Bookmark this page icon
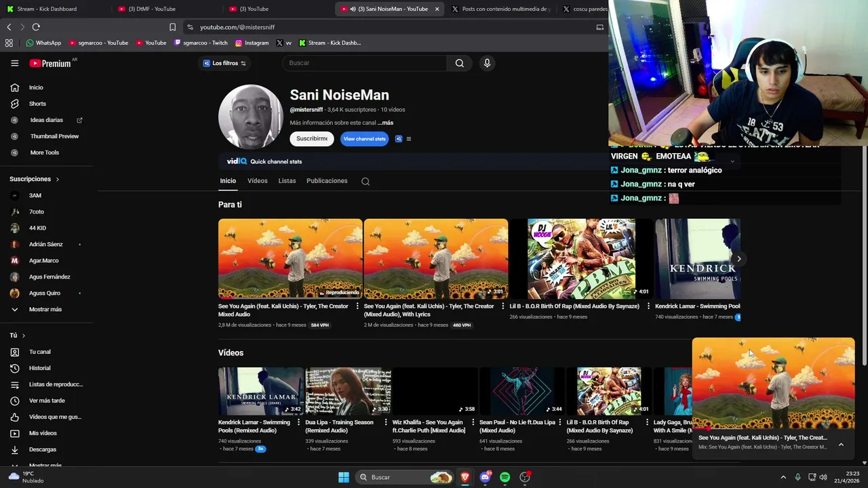 tap(172, 27)
